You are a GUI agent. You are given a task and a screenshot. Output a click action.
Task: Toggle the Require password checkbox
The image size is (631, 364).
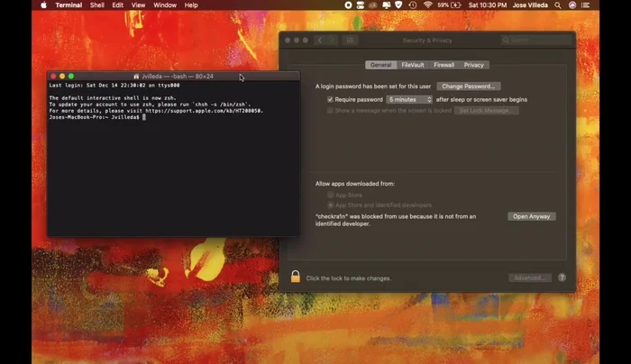(x=331, y=99)
